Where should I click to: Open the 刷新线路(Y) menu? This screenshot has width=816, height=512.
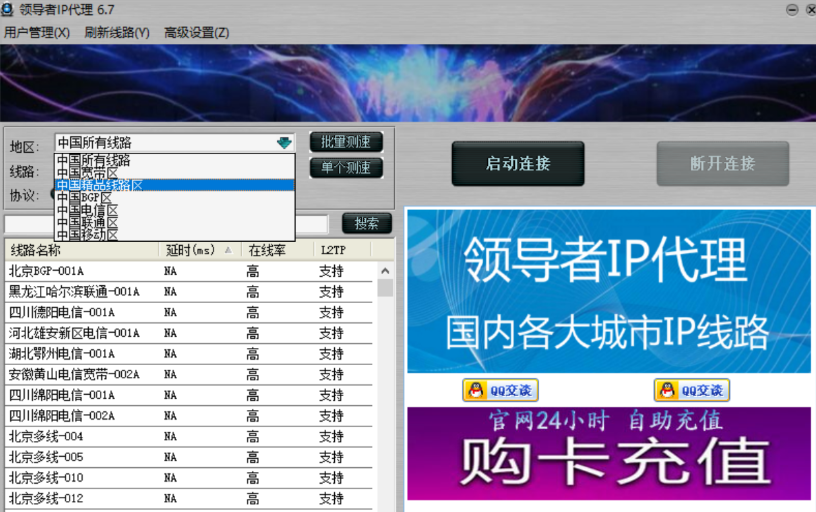click(x=117, y=32)
